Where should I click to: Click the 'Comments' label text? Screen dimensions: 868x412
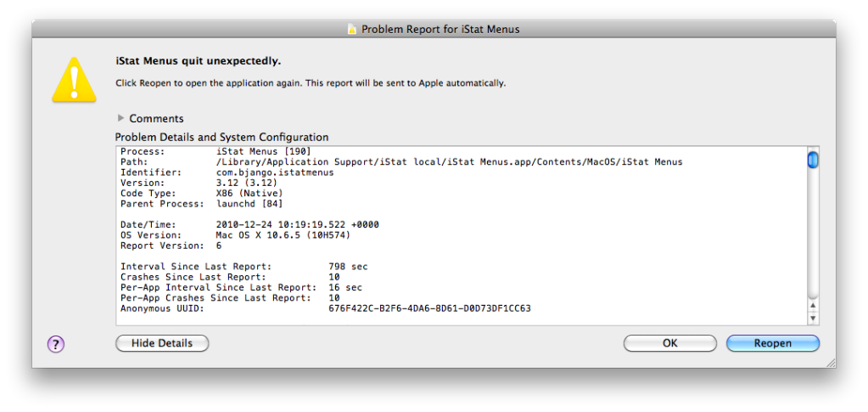[157, 119]
